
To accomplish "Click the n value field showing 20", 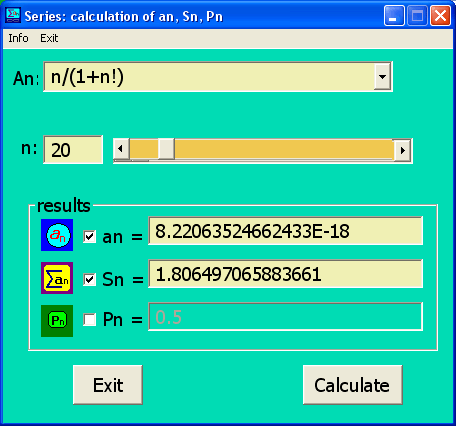I will (73, 150).
